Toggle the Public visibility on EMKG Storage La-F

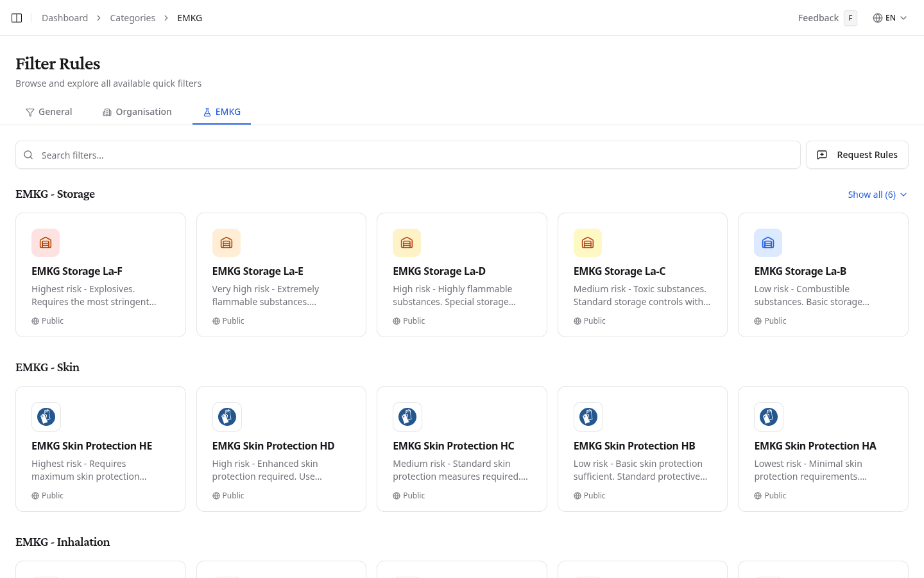click(47, 320)
